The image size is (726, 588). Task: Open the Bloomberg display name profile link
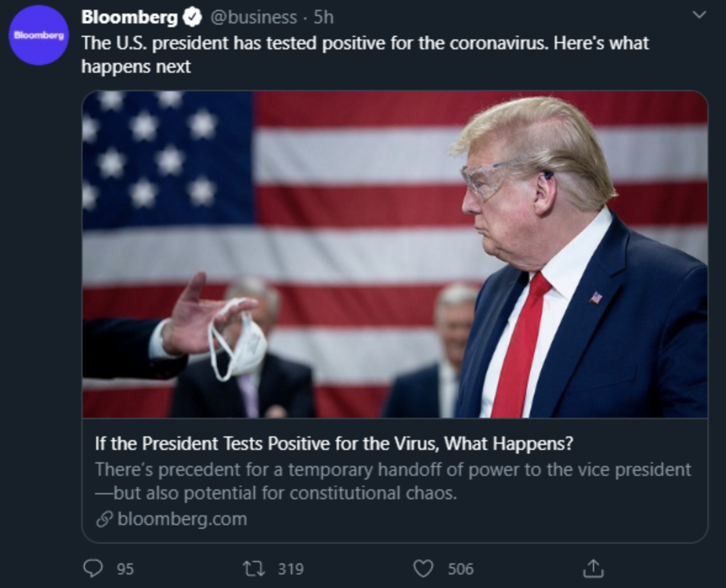[x=129, y=18]
